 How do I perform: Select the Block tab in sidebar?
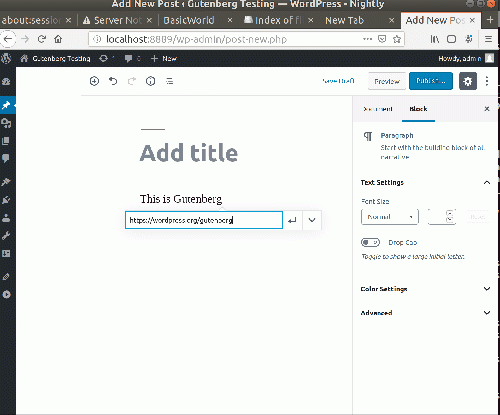418,109
